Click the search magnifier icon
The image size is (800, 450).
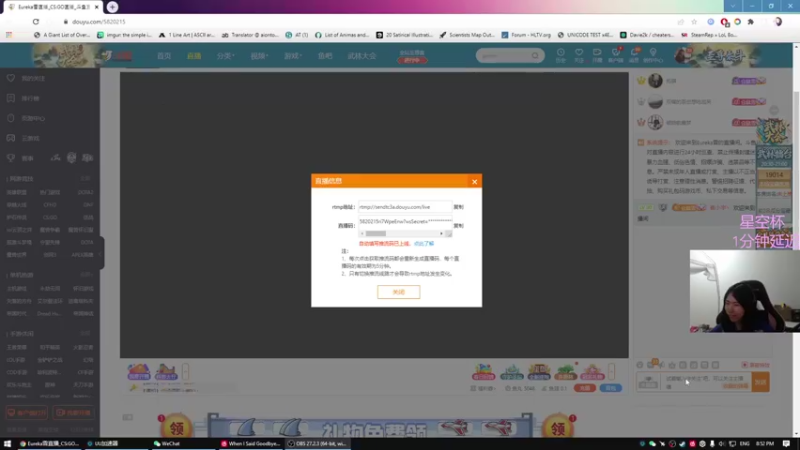(x=535, y=56)
